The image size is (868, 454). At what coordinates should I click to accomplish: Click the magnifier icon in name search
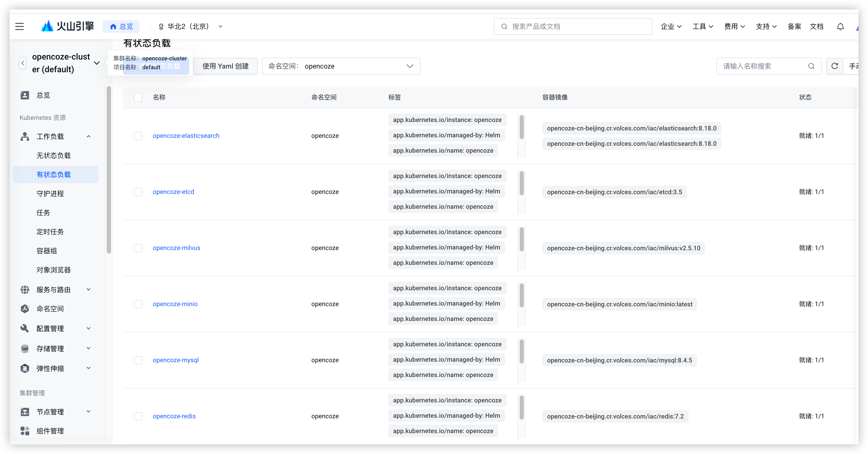coord(811,66)
